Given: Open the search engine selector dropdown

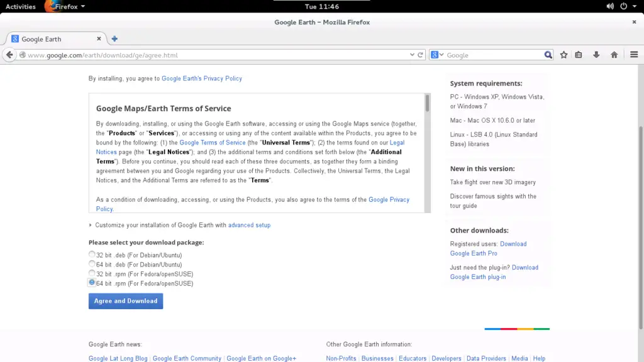Looking at the screenshot, I should click(x=438, y=55).
